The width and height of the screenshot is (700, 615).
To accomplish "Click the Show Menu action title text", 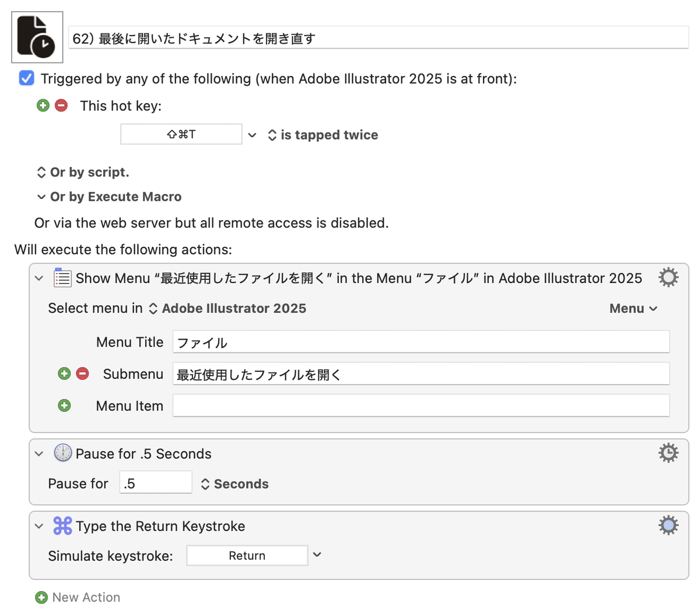I will click(x=359, y=278).
